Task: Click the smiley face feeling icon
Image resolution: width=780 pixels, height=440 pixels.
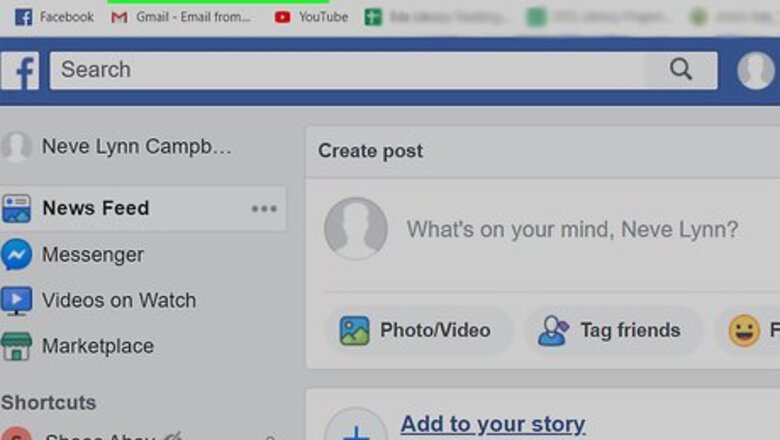Action: coord(744,331)
